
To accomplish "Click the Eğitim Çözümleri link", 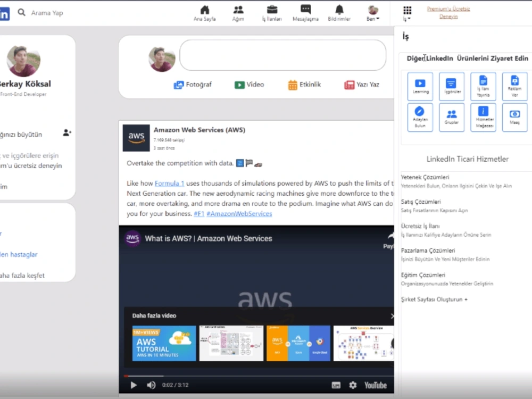I will (x=423, y=275).
